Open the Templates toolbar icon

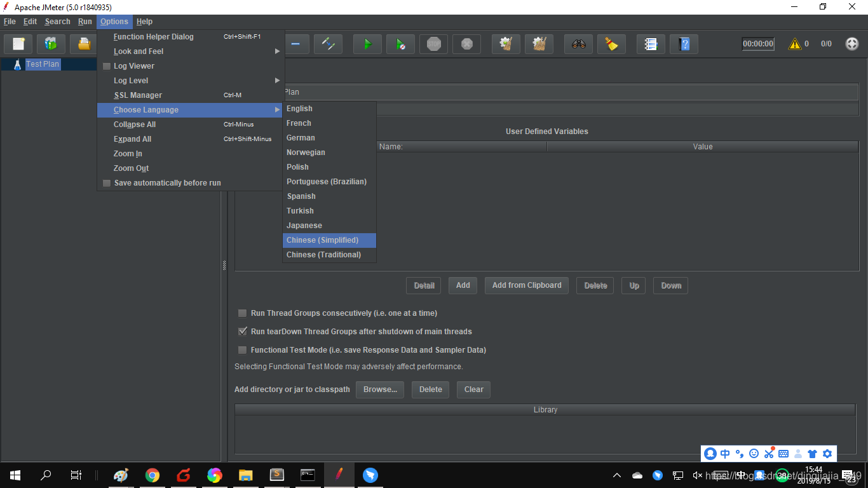coord(51,44)
